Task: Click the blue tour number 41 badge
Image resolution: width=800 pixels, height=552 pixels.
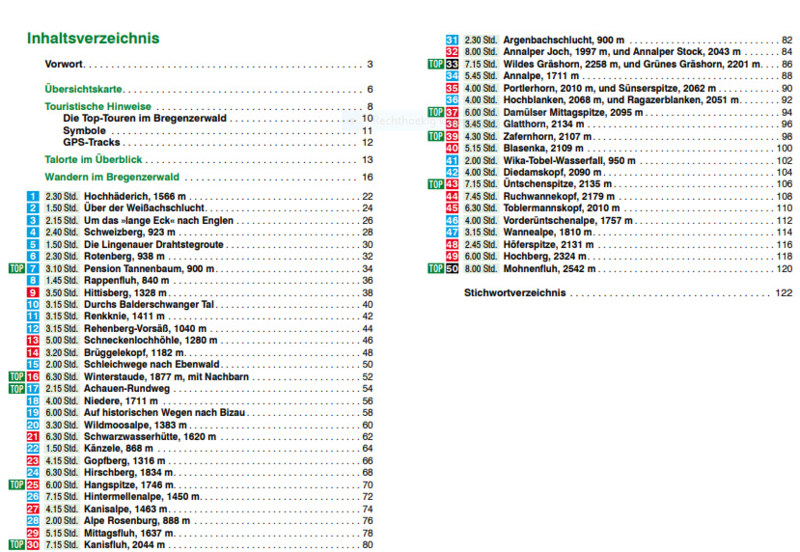Action: click(x=452, y=160)
